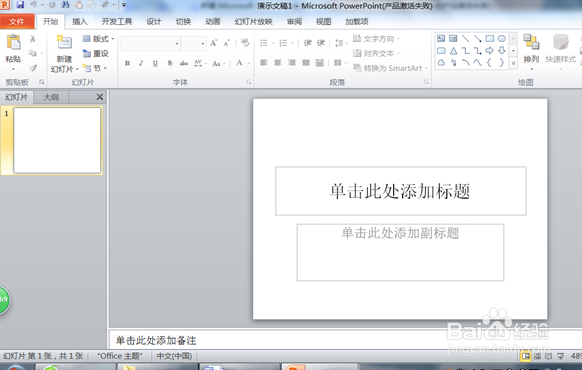Click the Normal view status bar icon
The width and height of the screenshot is (582, 370).
pos(526,356)
